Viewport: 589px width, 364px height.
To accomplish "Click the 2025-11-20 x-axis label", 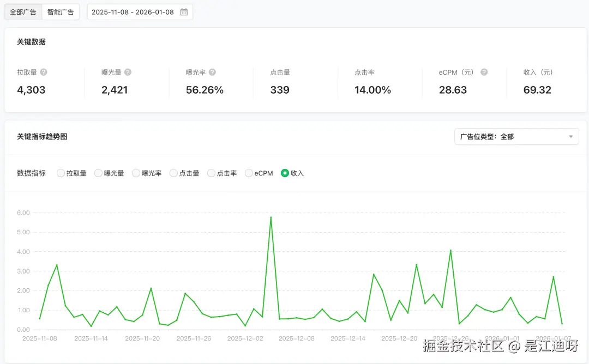I will 142,338.
